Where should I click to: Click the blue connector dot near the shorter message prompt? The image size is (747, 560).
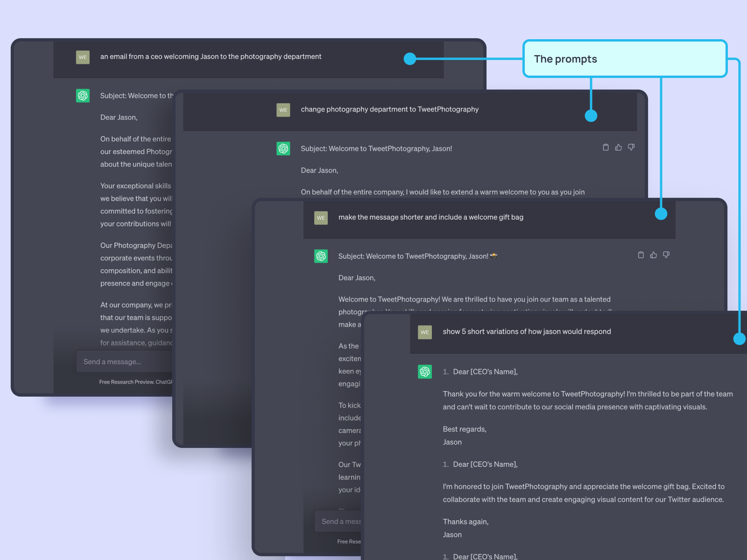point(661,213)
